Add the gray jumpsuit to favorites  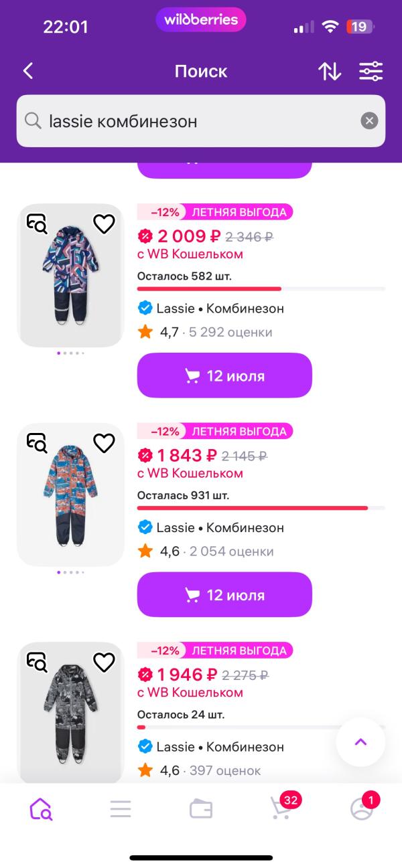[x=104, y=663]
